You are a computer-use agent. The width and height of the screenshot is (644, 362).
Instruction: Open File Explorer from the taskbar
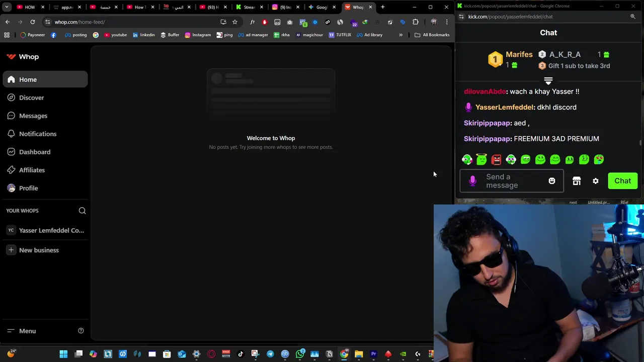coord(359,354)
